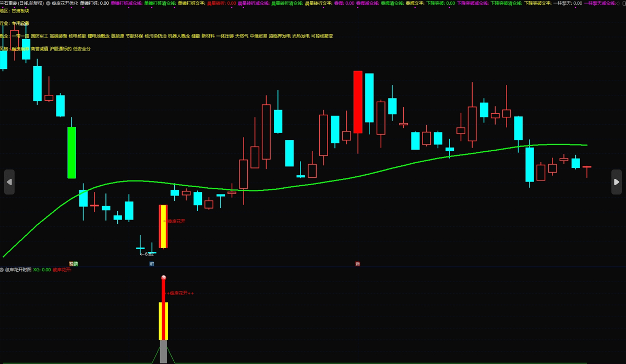Click the 储能 concept tag

(x=196, y=36)
